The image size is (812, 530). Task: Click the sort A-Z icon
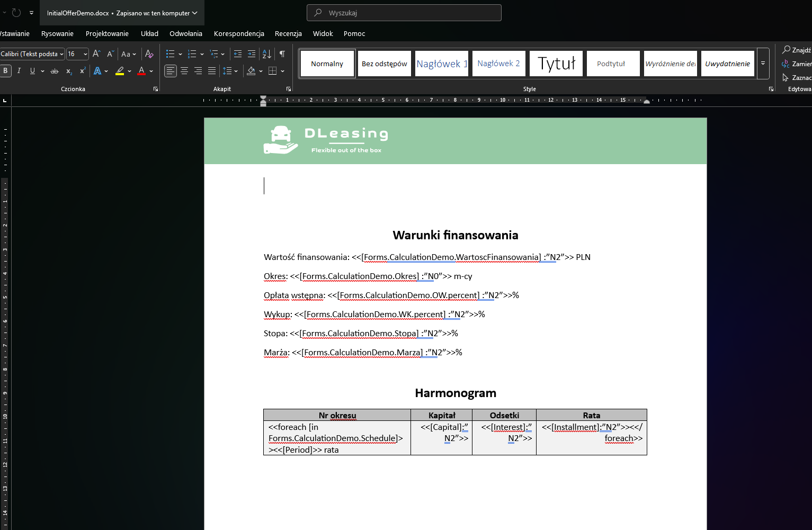click(x=267, y=54)
